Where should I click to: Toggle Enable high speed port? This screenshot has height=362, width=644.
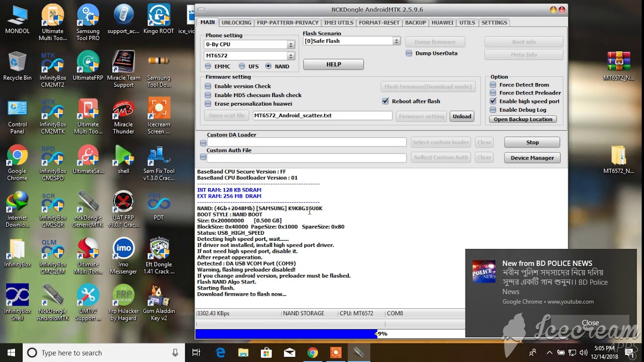click(493, 101)
